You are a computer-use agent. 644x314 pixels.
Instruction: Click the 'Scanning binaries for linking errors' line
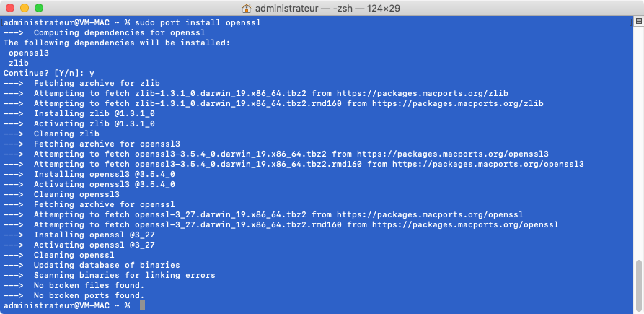pyautogui.click(x=124, y=275)
